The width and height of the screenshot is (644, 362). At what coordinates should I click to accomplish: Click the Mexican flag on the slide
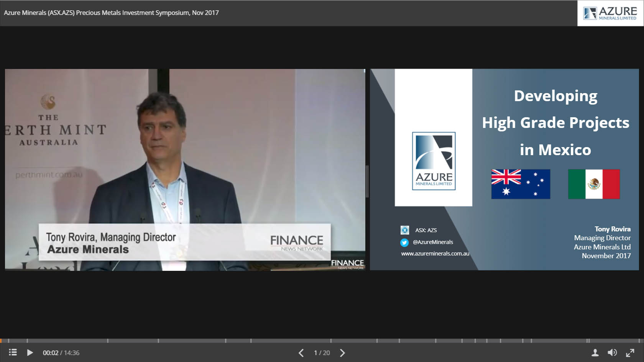594,184
